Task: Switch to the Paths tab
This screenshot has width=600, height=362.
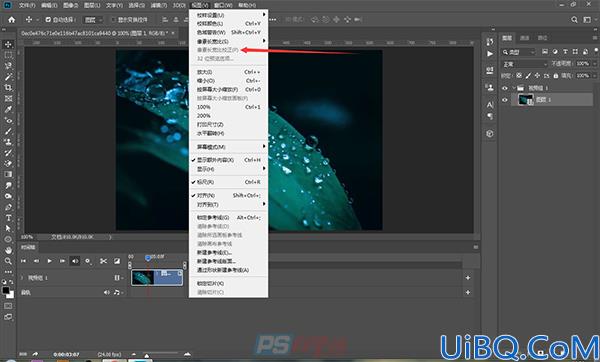Action: (542, 38)
